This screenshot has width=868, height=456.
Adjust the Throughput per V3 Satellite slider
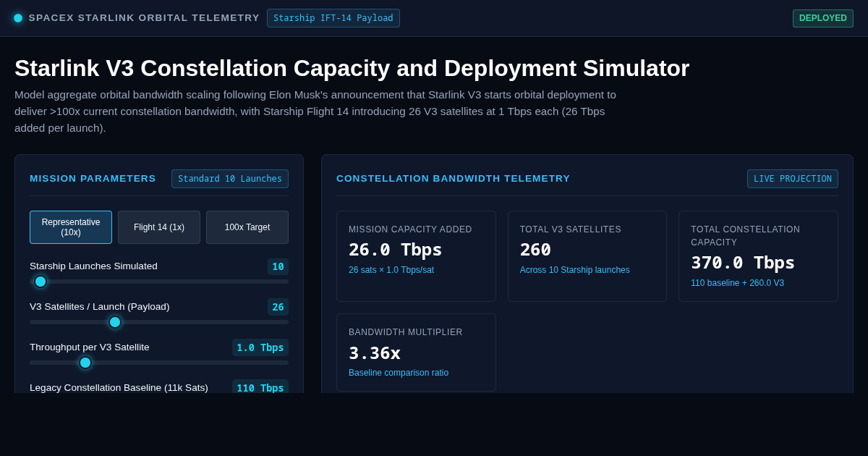click(x=159, y=363)
